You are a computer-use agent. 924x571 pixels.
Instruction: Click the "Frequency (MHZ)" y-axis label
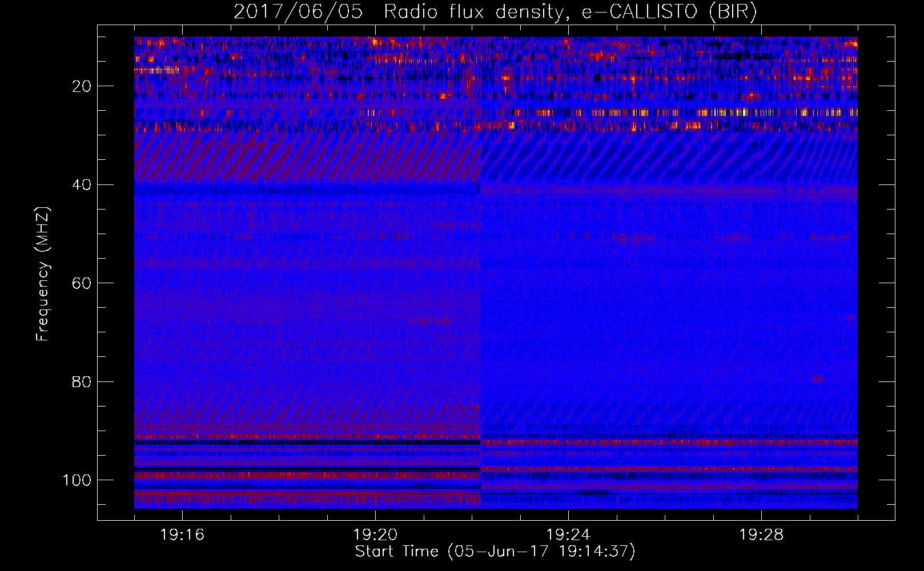click(43, 274)
